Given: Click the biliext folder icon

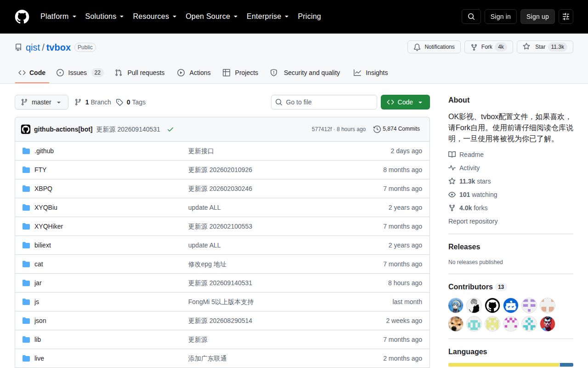Looking at the screenshot, I should (26, 245).
